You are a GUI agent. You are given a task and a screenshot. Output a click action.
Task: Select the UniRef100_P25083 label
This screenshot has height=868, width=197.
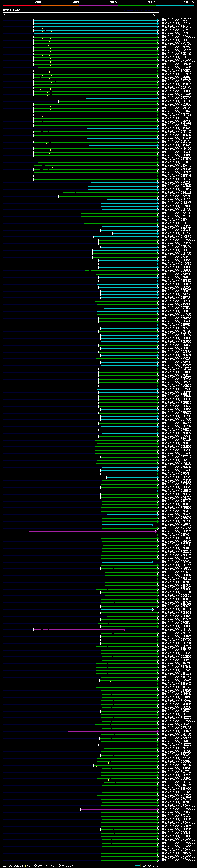(x=177, y=47)
